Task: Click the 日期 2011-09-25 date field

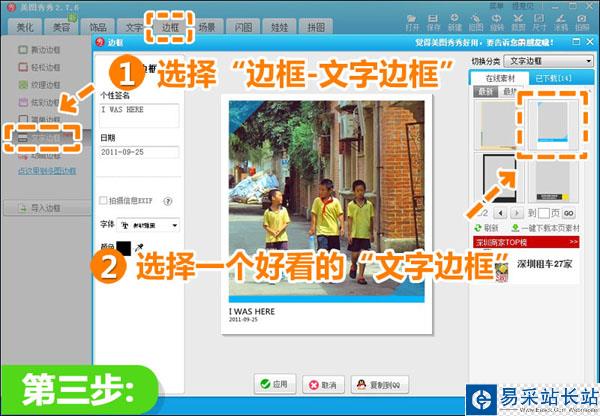Action: coord(139,152)
